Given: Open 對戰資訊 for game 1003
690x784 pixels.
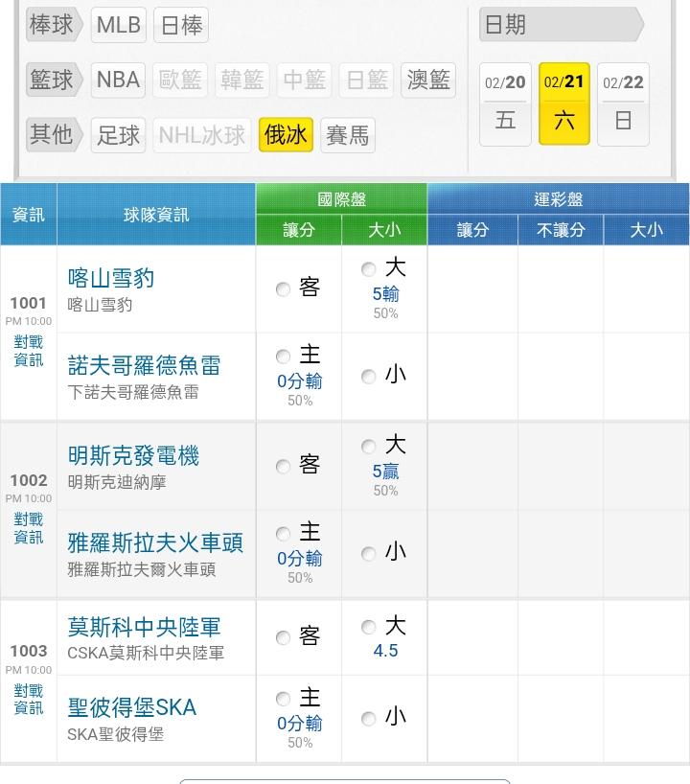Looking at the screenshot, I should click(29, 700).
